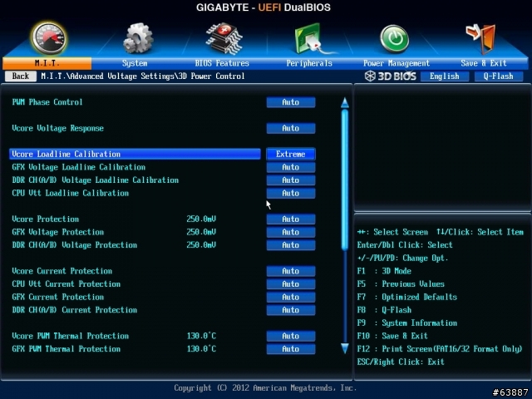This screenshot has width=532, height=399.
Task: Click the 250.0mV value beside Vcore Protection
Action: 201,219
